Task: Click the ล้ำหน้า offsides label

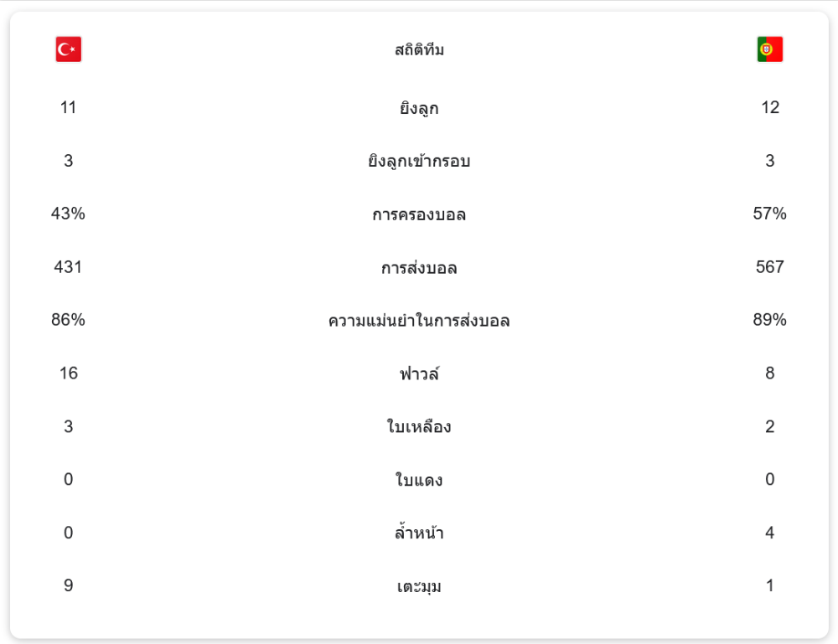Action: click(419, 533)
